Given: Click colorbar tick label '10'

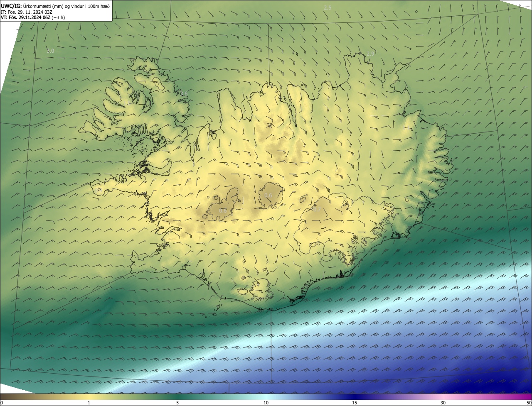Looking at the screenshot, I should coord(266,403).
